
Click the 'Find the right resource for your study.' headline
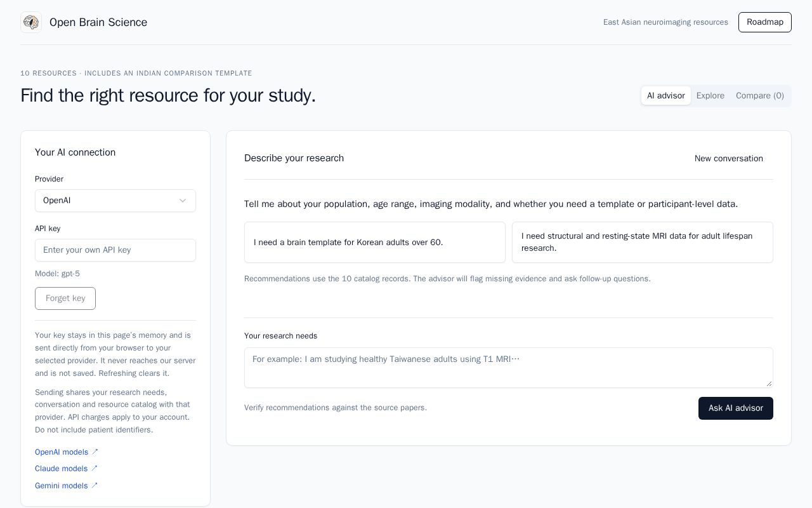[168, 95]
